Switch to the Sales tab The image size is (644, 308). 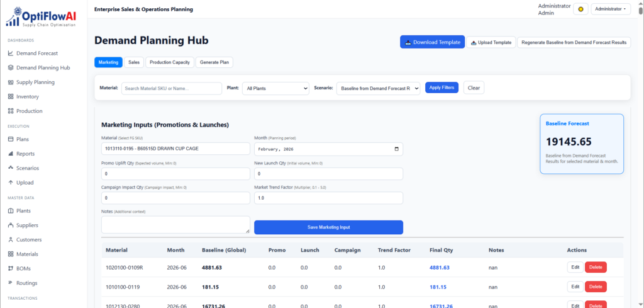click(x=134, y=62)
